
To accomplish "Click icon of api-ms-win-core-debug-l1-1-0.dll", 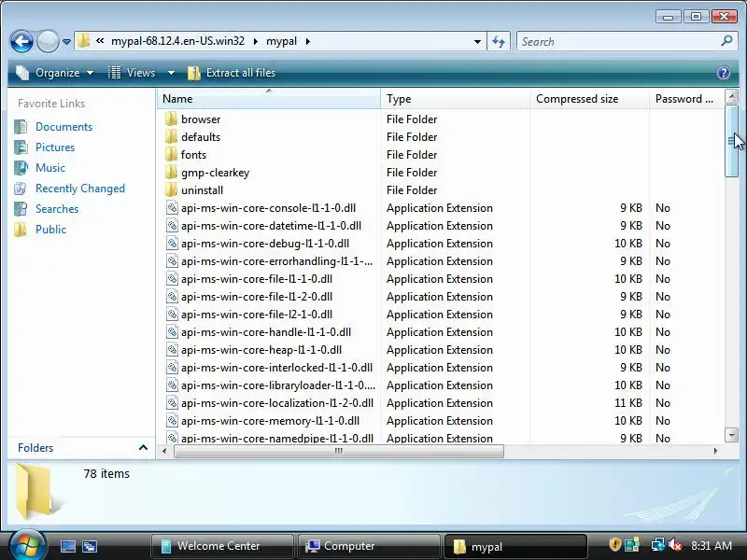I will (x=172, y=244).
